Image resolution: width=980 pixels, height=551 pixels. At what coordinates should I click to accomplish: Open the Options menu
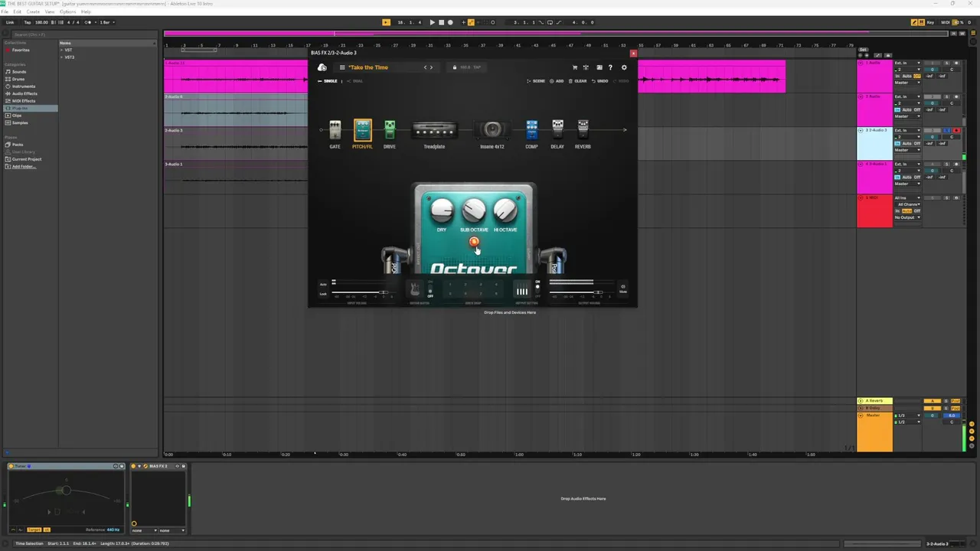click(x=68, y=12)
